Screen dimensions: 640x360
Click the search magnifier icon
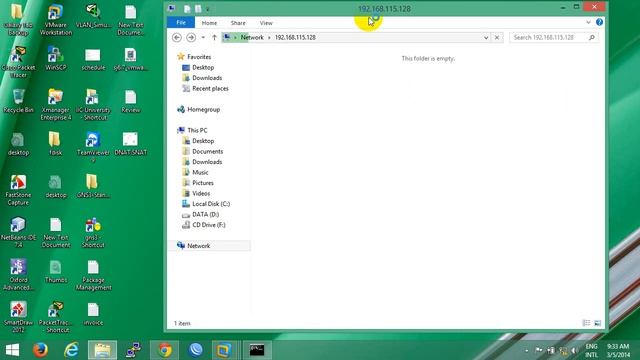[592, 38]
